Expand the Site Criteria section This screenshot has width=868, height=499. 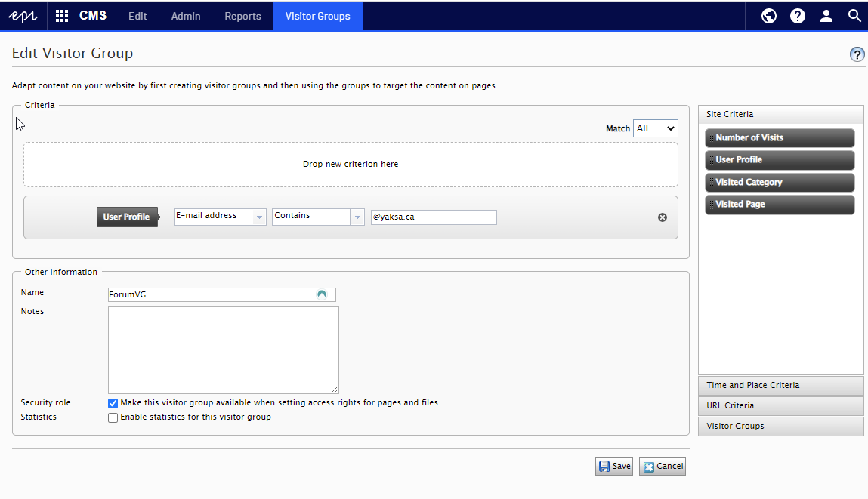coord(780,114)
